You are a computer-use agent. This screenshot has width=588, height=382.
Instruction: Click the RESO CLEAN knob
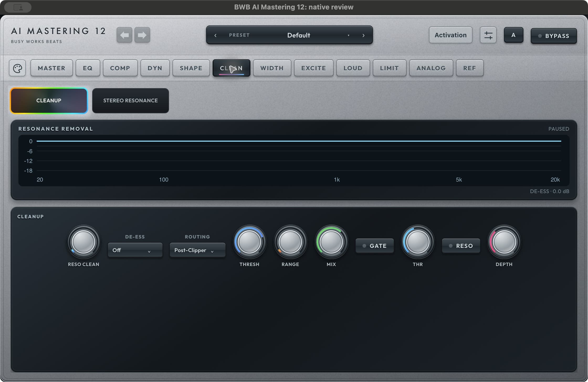pyautogui.click(x=83, y=242)
